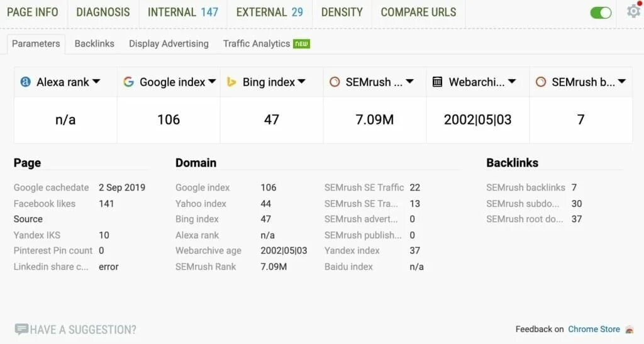
Task: Open the settings gear icon
Action: coord(633,11)
